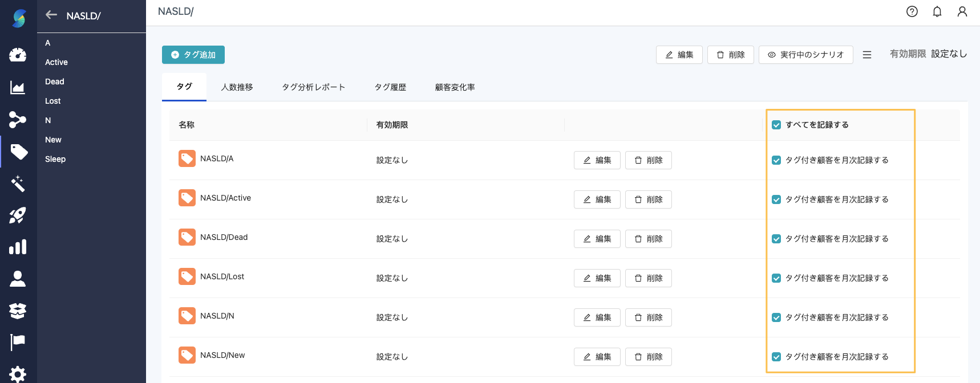Open the help question mark icon
This screenshot has height=383, width=980.
point(912,11)
